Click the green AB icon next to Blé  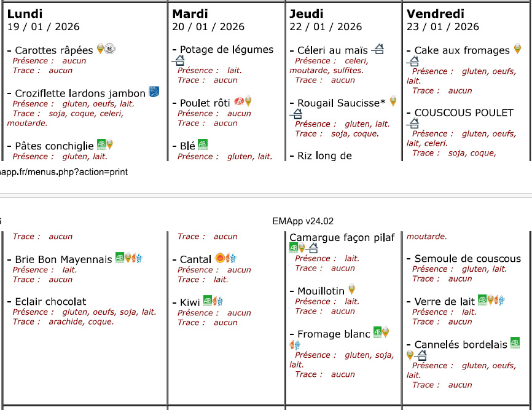tap(203, 145)
